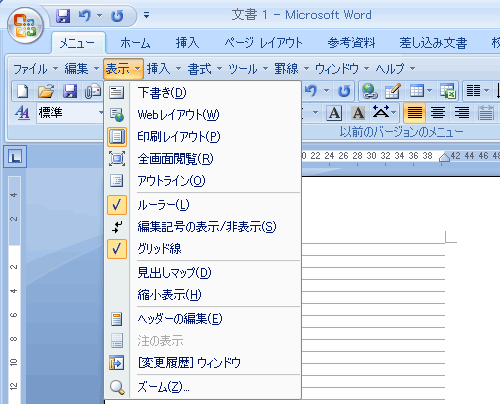
Task: Switch to the ホーム tab
Action: (x=135, y=43)
